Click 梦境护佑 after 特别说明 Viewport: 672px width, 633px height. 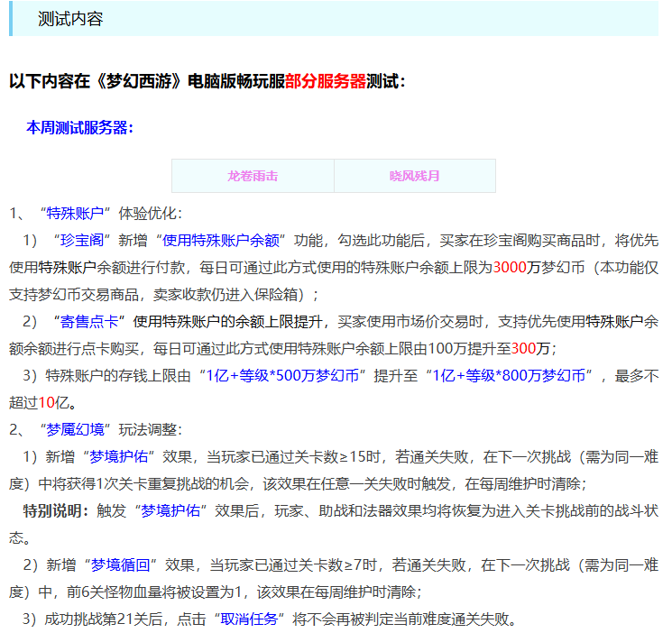click(x=170, y=510)
